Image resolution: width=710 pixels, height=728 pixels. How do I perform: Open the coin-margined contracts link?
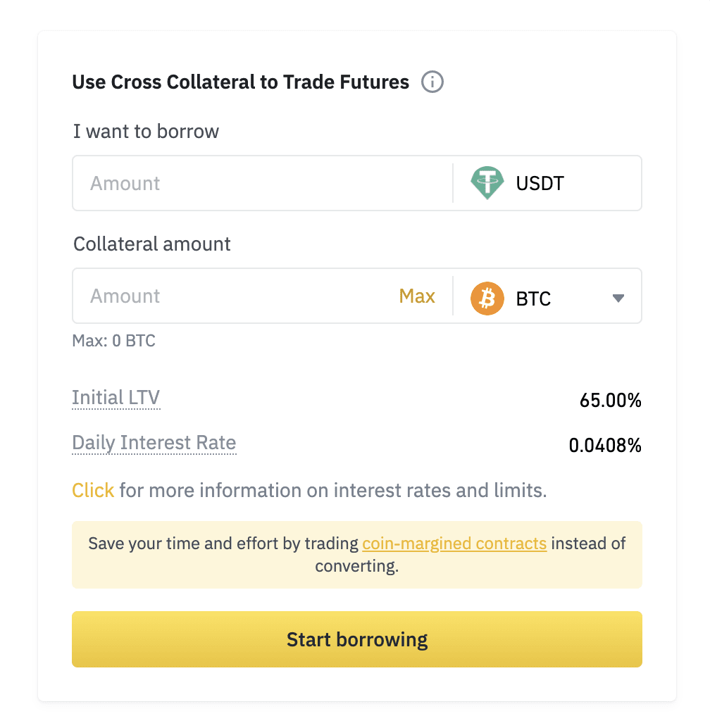coord(454,544)
